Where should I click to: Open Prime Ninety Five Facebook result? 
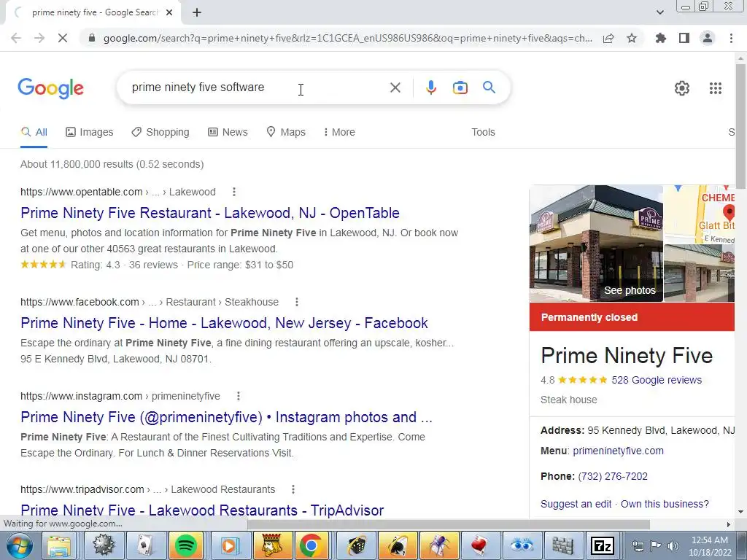[x=225, y=323]
